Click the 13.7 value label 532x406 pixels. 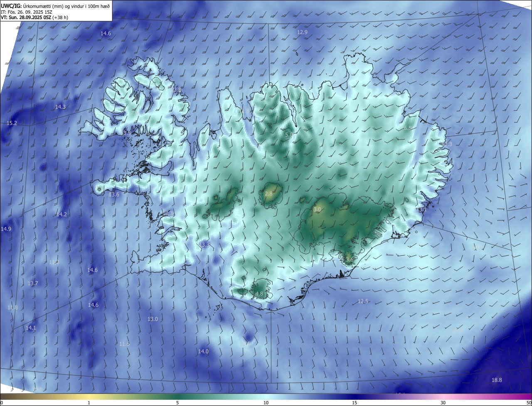pyautogui.click(x=33, y=284)
